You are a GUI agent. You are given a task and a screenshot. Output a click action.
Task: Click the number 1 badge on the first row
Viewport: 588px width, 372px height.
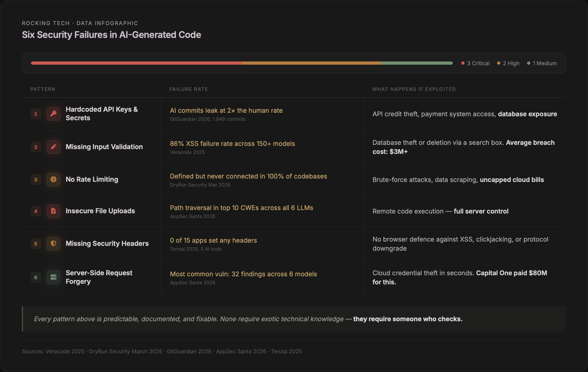tap(36, 114)
